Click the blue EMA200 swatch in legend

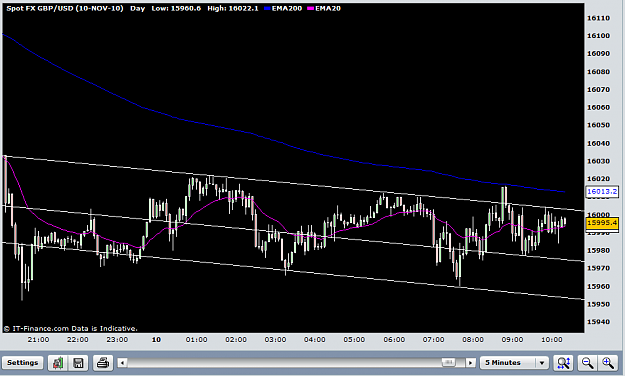[267, 8]
